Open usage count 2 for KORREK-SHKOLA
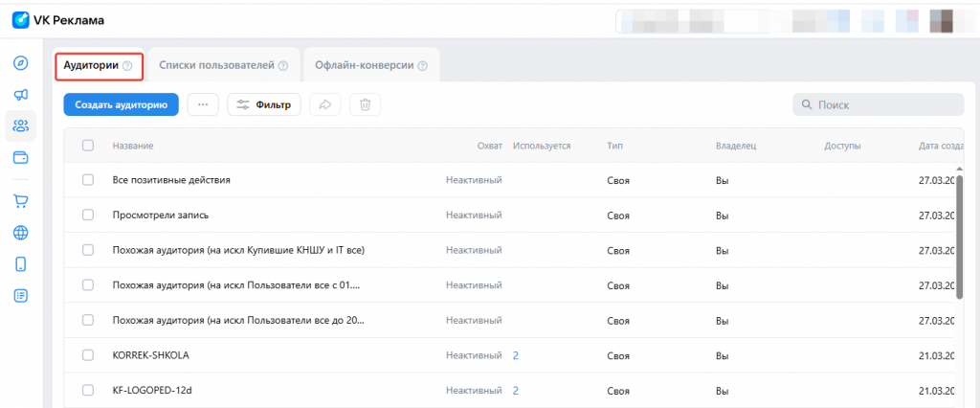 (x=516, y=355)
